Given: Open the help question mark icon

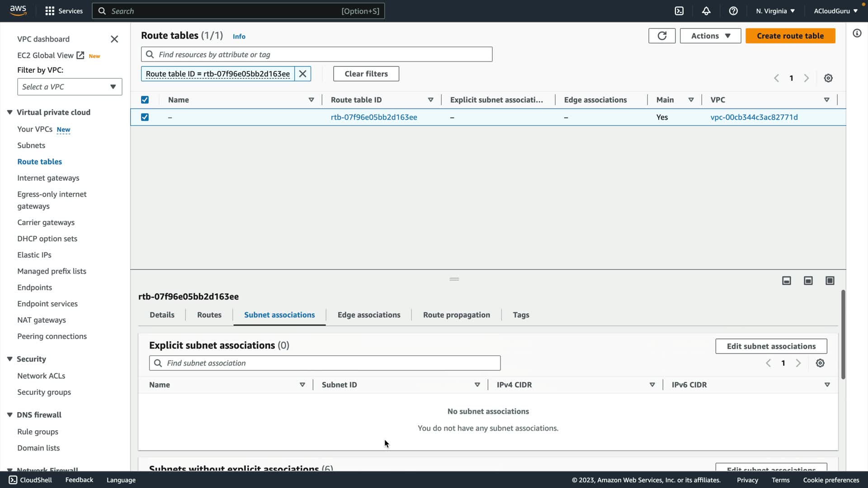Looking at the screenshot, I should pyautogui.click(x=733, y=11).
